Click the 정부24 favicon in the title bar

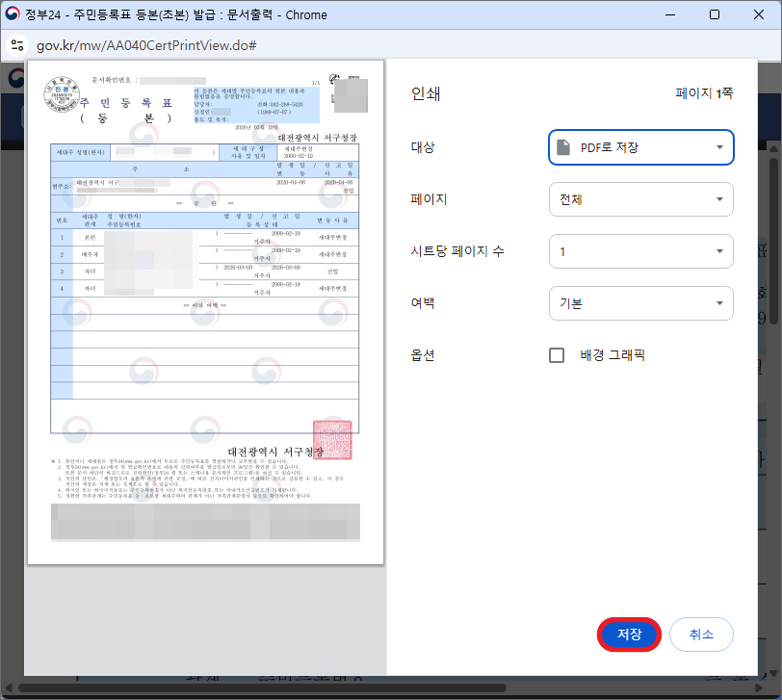click(x=13, y=15)
